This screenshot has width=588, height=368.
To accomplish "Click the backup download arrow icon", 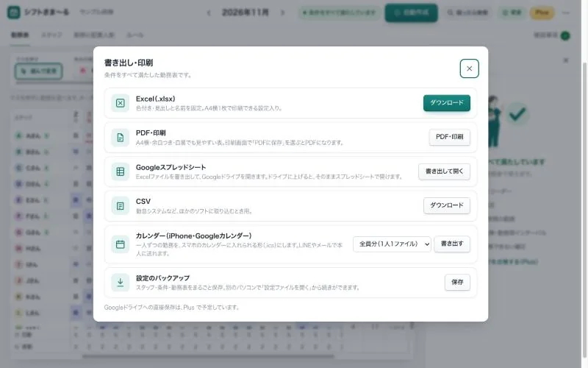I will coord(121,283).
